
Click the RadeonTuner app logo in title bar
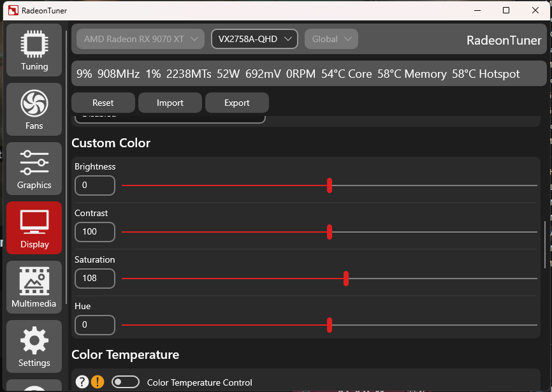point(13,11)
